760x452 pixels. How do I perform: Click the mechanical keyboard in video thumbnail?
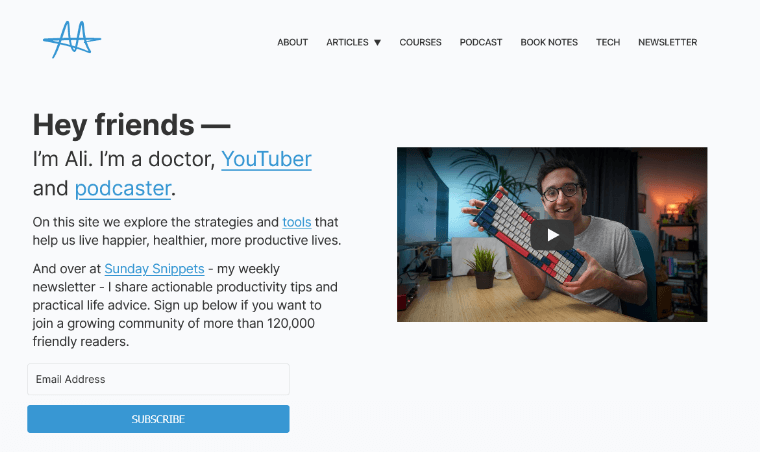(x=529, y=237)
